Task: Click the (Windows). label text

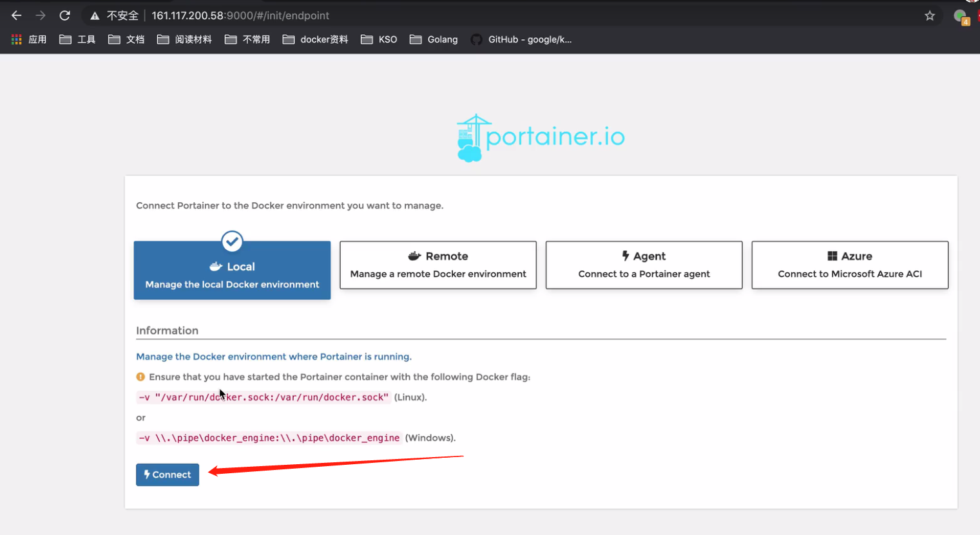Action: (x=430, y=438)
